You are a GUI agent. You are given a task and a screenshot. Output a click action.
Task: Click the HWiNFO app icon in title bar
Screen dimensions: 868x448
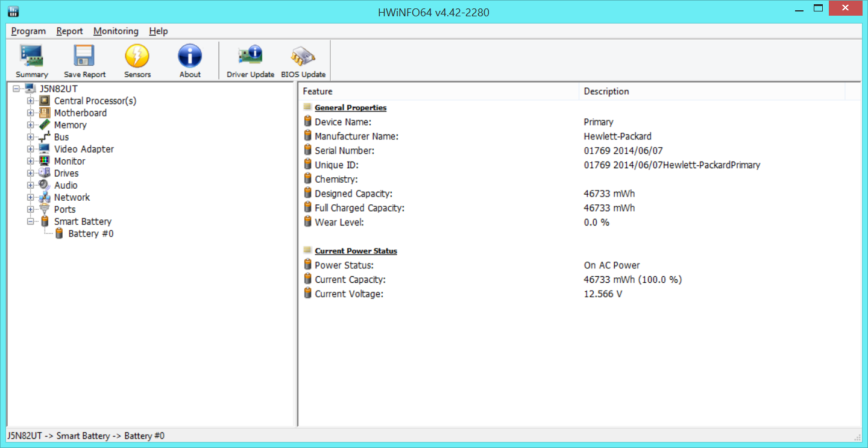click(x=13, y=11)
